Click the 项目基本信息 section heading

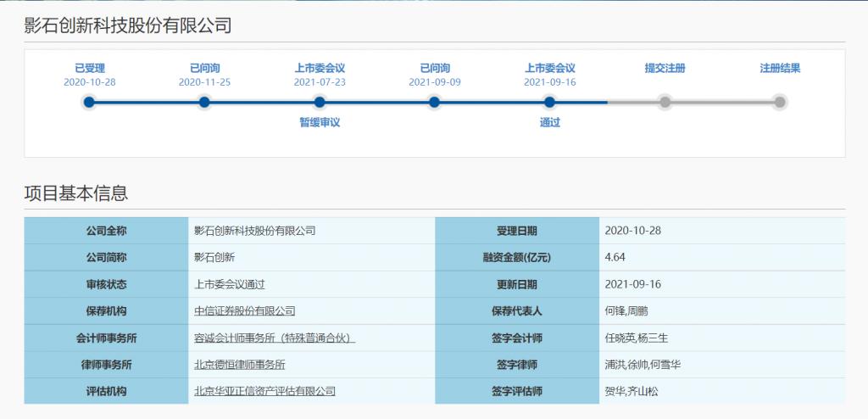point(76,193)
